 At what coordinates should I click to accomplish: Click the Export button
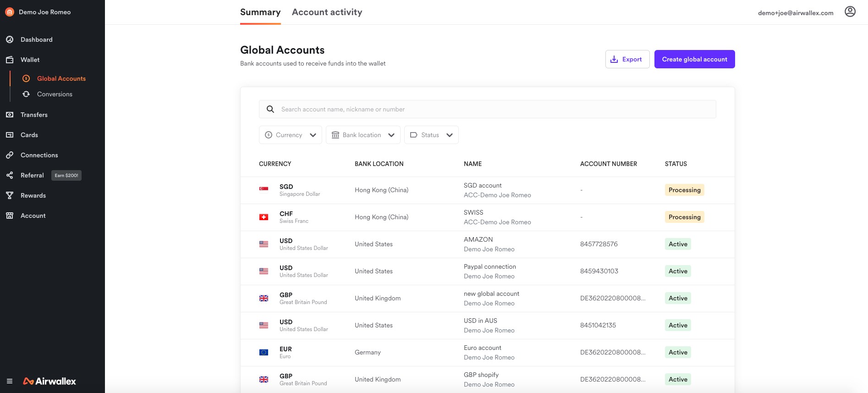pos(627,59)
